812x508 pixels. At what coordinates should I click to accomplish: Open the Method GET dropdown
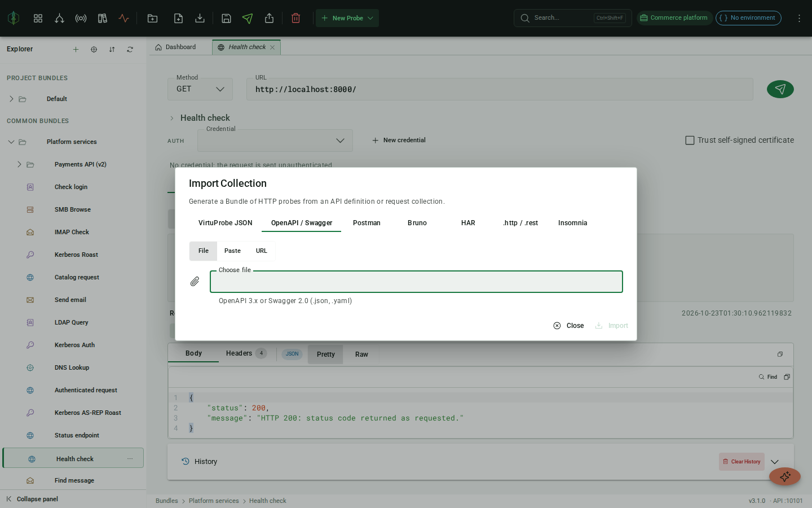(200, 89)
